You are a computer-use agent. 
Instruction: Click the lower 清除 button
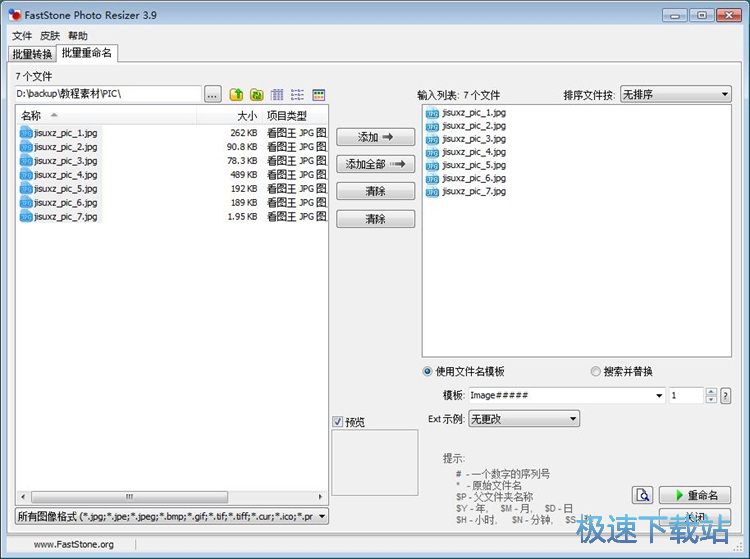(375, 219)
